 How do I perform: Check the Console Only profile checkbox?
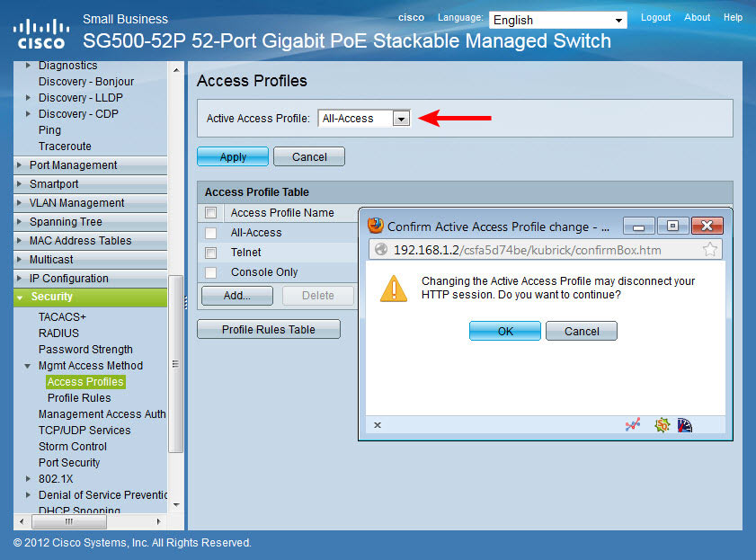[210, 272]
